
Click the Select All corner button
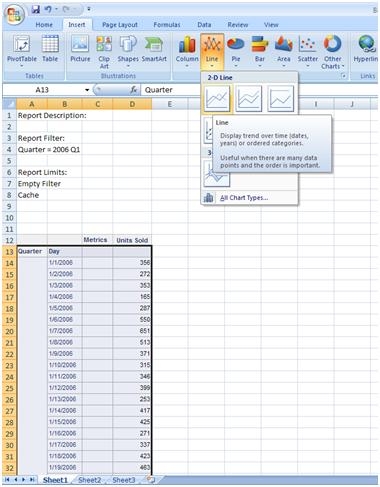pos(9,104)
